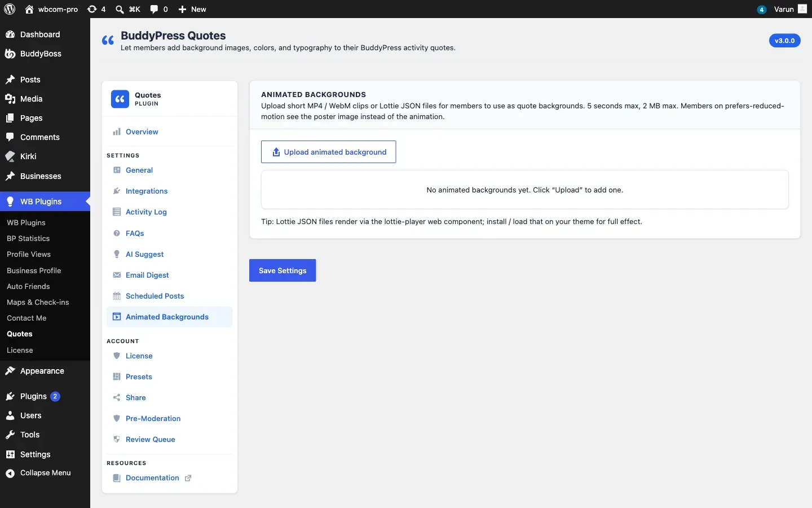Open Pages admin menu
This screenshot has width=812, height=508.
tap(45, 118)
